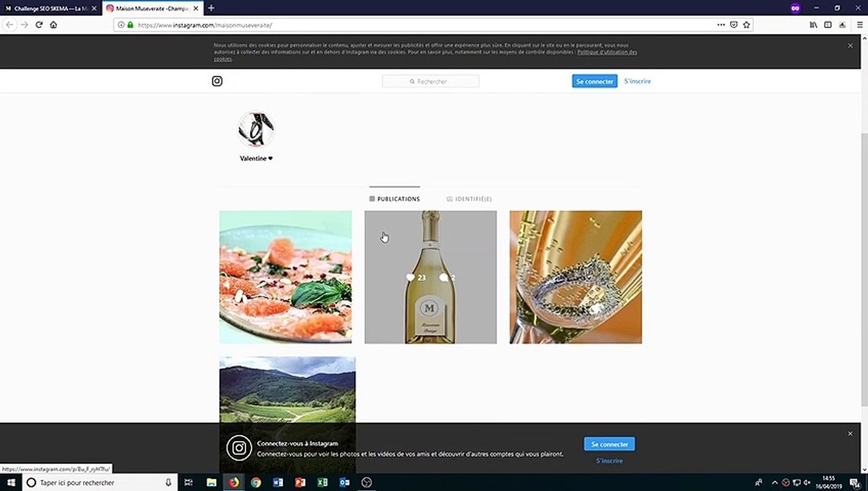Screen dimensions: 868x491
Task: Switch to the IDENTIFIÉ(E) tab
Action: tap(469, 198)
